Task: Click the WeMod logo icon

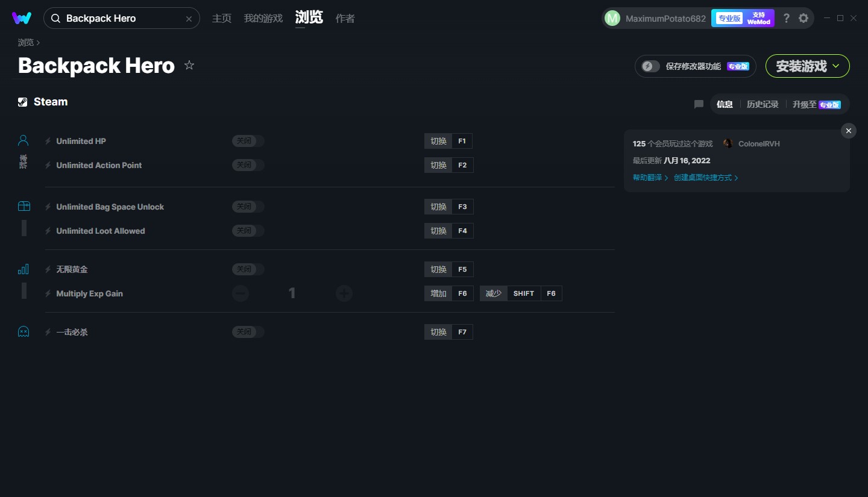Action: [x=22, y=18]
